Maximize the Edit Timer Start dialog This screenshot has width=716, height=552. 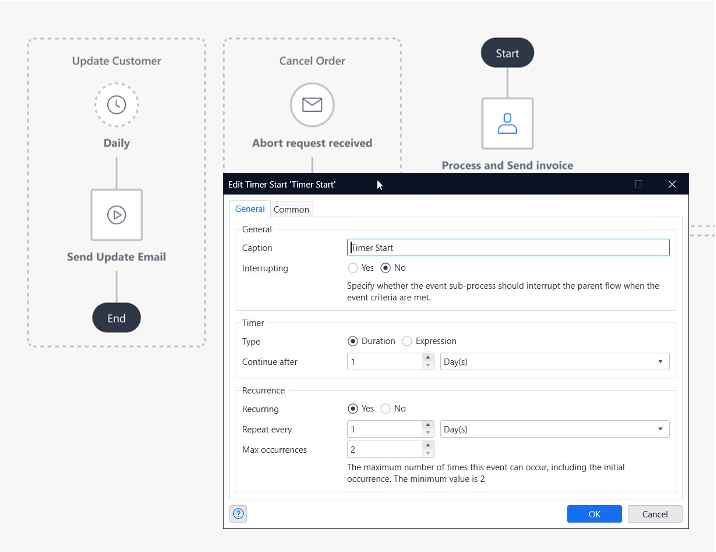(638, 184)
